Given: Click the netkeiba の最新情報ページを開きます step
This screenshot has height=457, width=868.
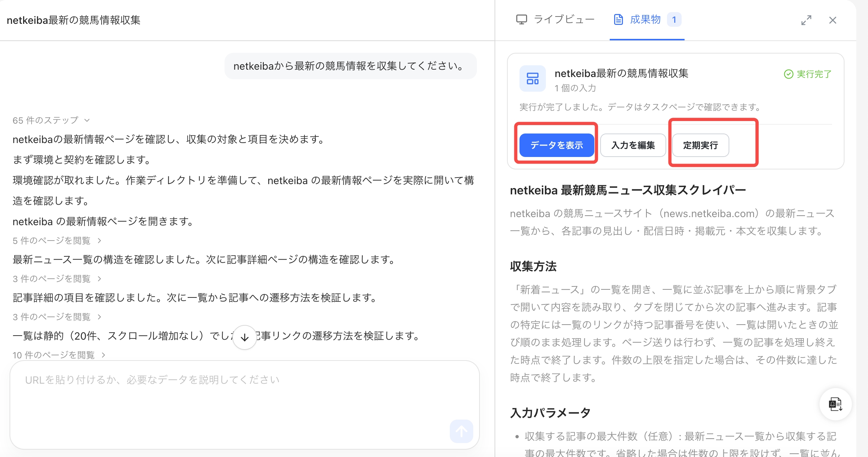Looking at the screenshot, I should (104, 222).
